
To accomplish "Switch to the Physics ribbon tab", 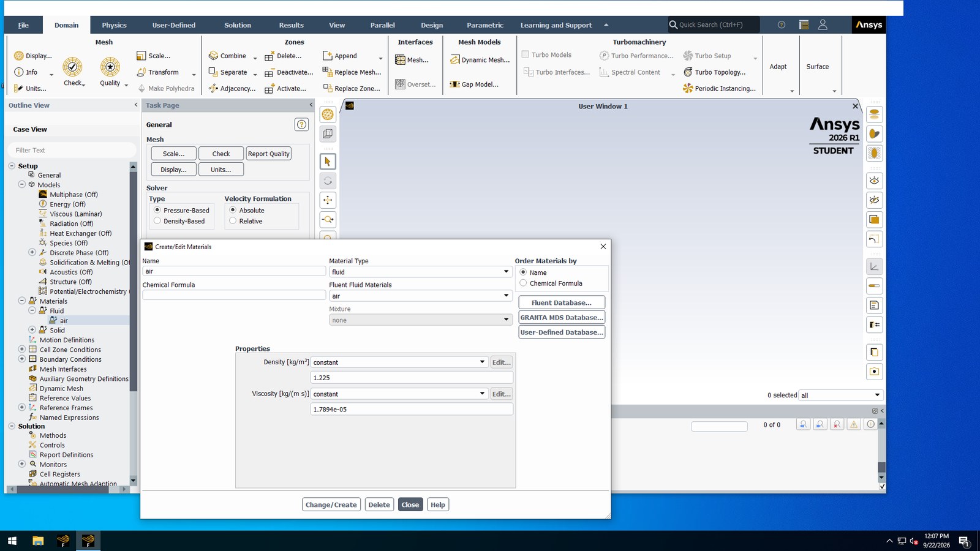I will (114, 25).
